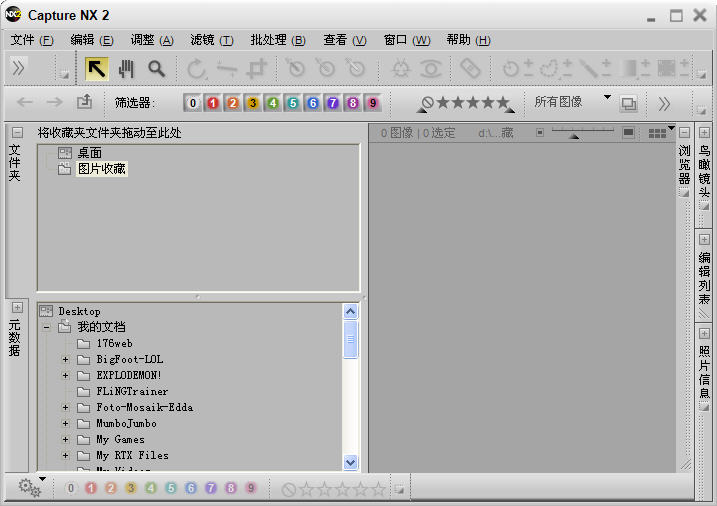Click the folder up-level icon
This screenshot has height=506, width=717.
point(84,102)
